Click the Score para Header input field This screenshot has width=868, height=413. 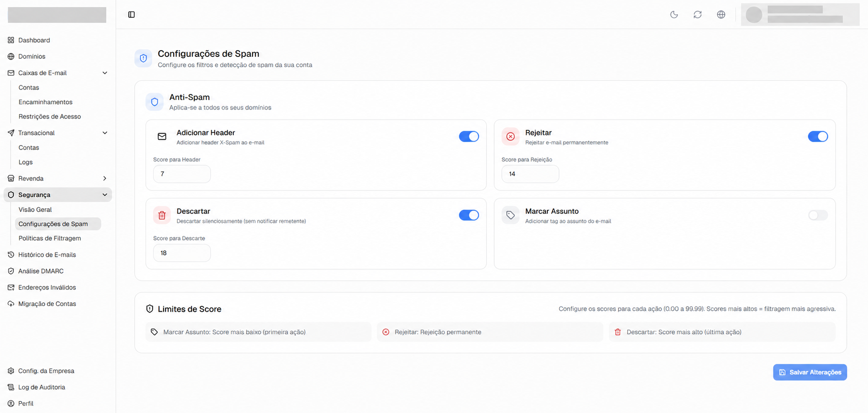point(182,174)
